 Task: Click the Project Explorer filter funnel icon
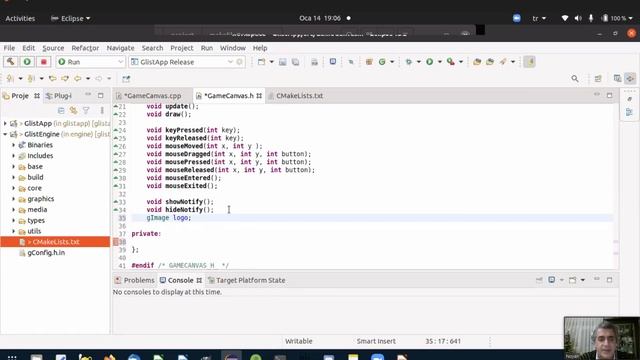86,110
